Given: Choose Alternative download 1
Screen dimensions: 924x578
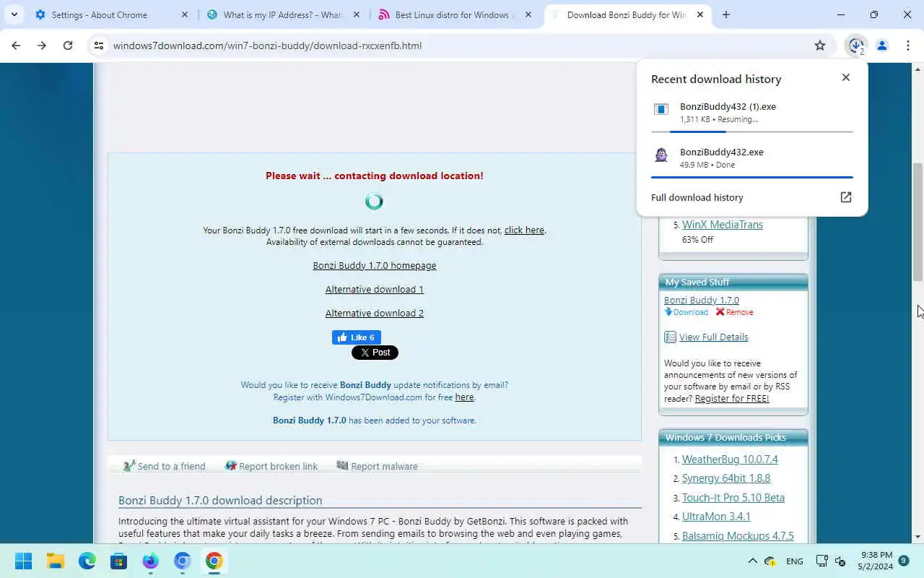Looking at the screenshot, I should click(x=375, y=289).
